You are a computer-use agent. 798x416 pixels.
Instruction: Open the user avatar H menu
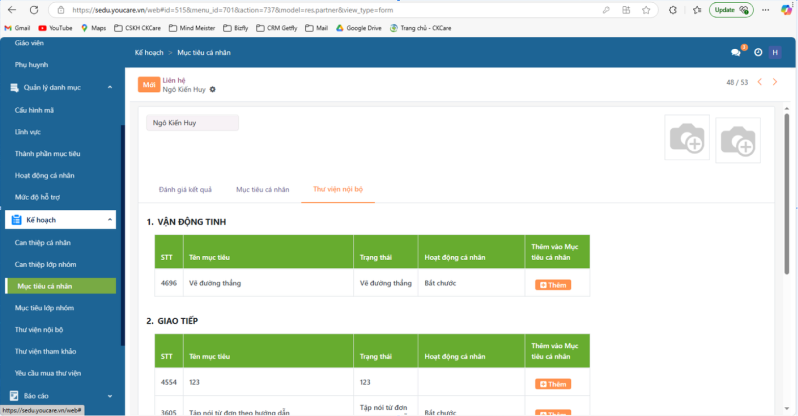(x=775, y=52)
